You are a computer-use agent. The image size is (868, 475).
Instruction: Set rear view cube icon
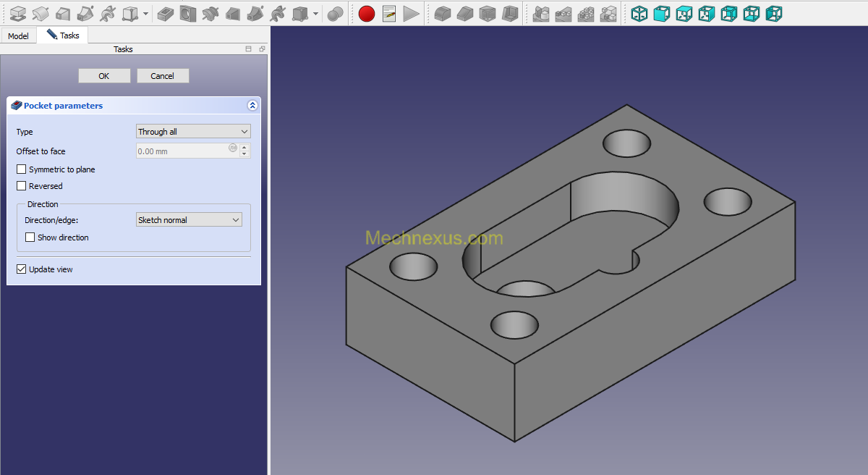[729, 13]
